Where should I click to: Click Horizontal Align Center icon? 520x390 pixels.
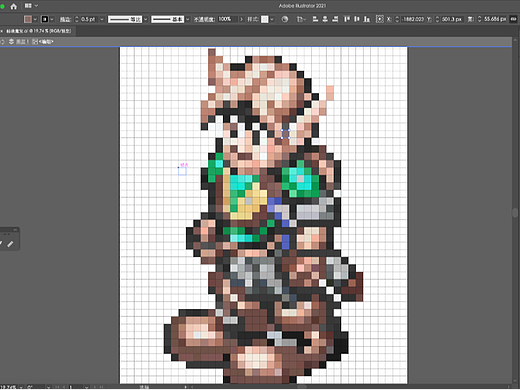[325, 19]
